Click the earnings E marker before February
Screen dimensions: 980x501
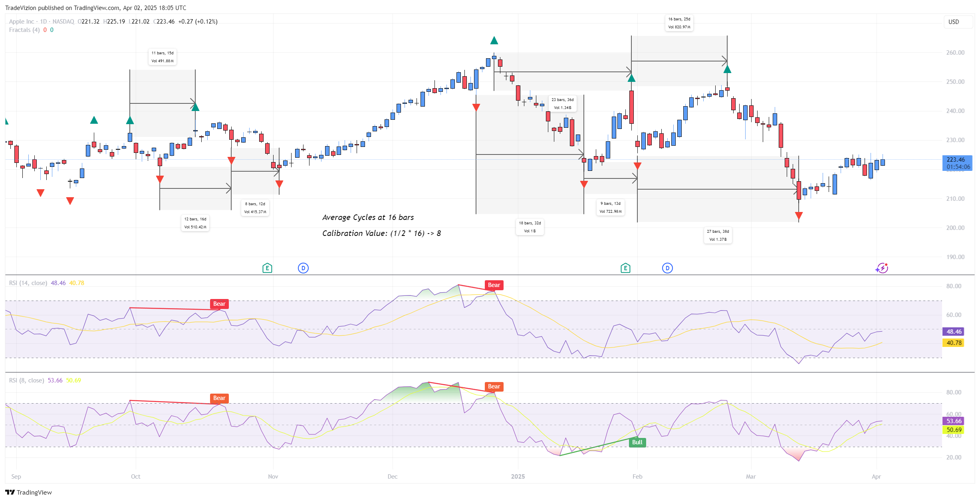pyautogui.click(x=625, y=268)
